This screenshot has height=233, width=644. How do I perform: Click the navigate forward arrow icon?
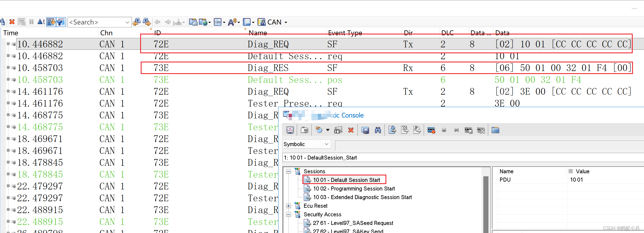tap(168, 22)
